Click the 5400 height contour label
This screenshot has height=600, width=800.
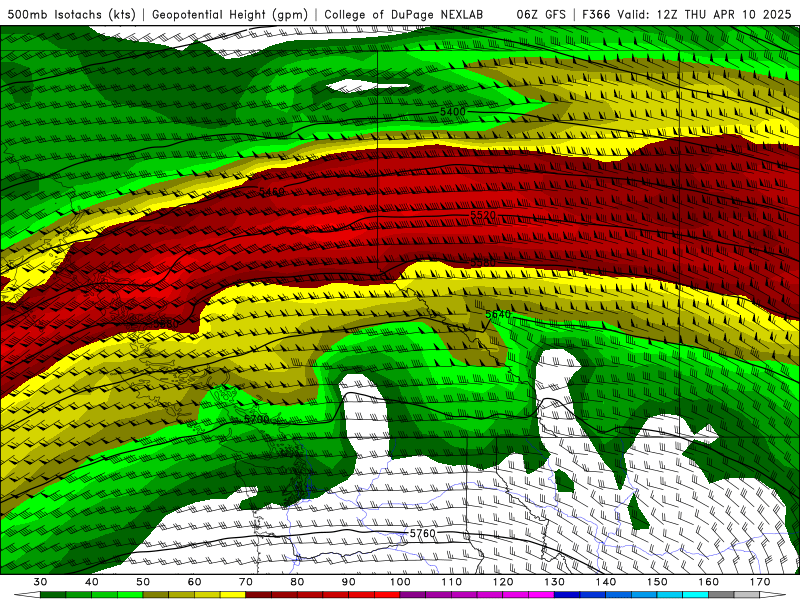[453, 112]
